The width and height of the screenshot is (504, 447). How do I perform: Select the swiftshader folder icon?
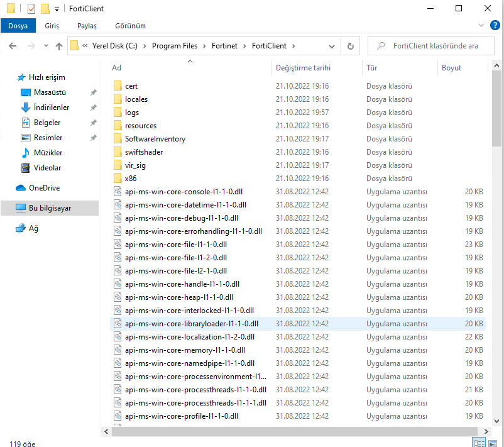coord(118,152)
